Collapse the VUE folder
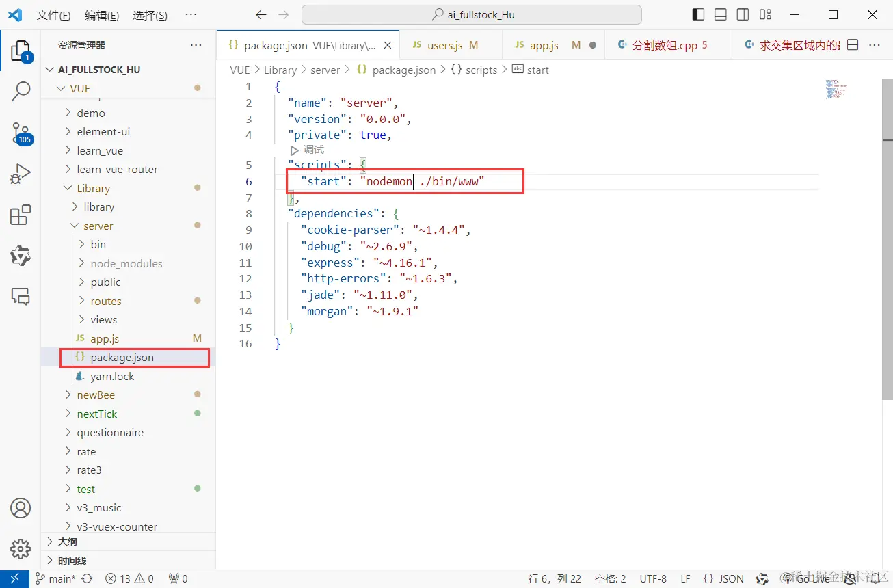Image resolution: width=893 pixels, height=588 pixels. tap(128, 88)
